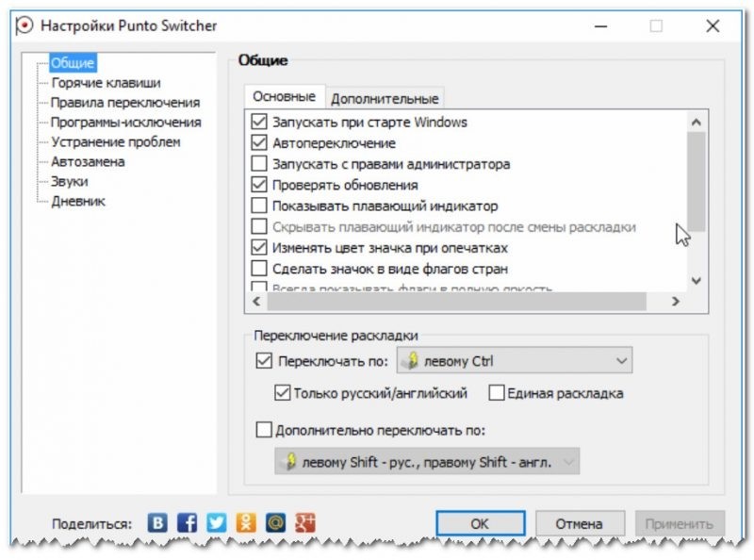Click the vertical scrollbar thumb in options list
The height and width of the screenshot is (560, 754).
(x=696, y=182)
